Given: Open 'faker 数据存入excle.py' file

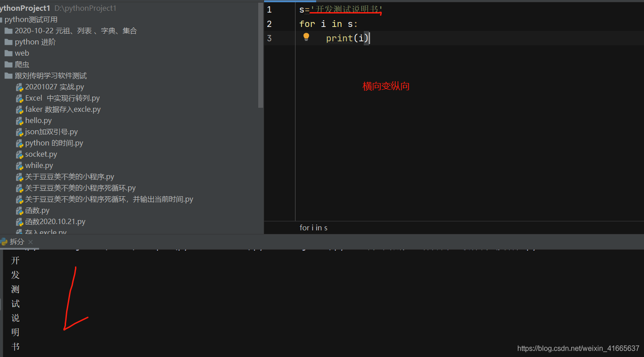Looking at the screenshot, I should coord(63,109).
